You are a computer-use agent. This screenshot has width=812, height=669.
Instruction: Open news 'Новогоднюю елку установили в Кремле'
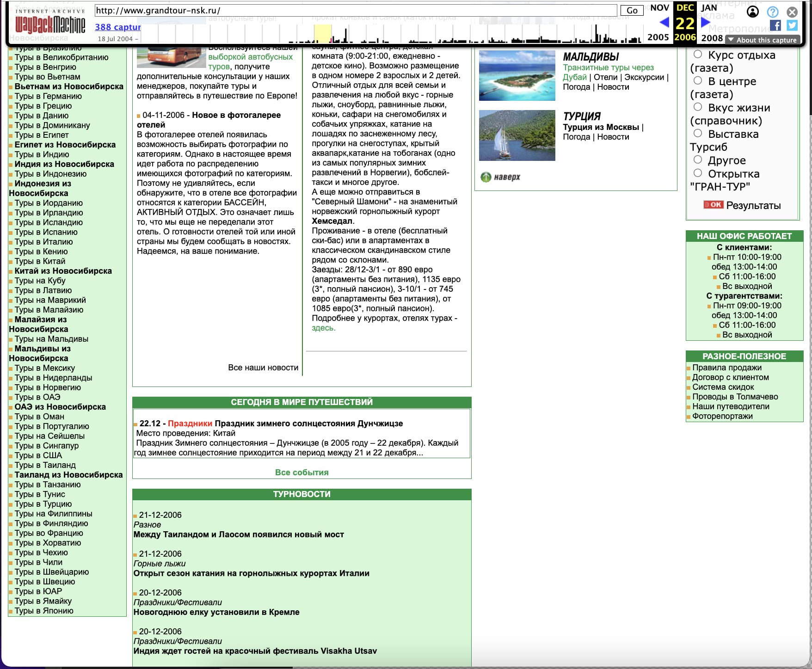[216, 612]
